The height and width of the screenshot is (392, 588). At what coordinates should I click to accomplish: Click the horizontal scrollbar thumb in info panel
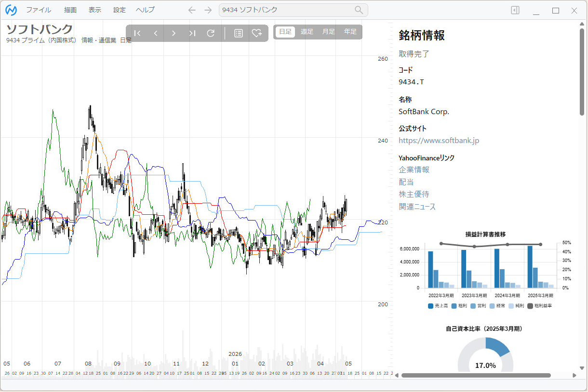click(476, 375)
